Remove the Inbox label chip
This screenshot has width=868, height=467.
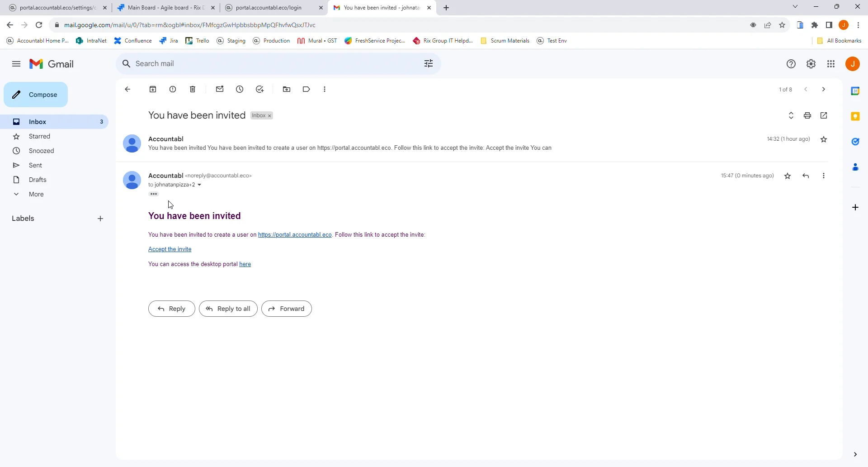270,116
